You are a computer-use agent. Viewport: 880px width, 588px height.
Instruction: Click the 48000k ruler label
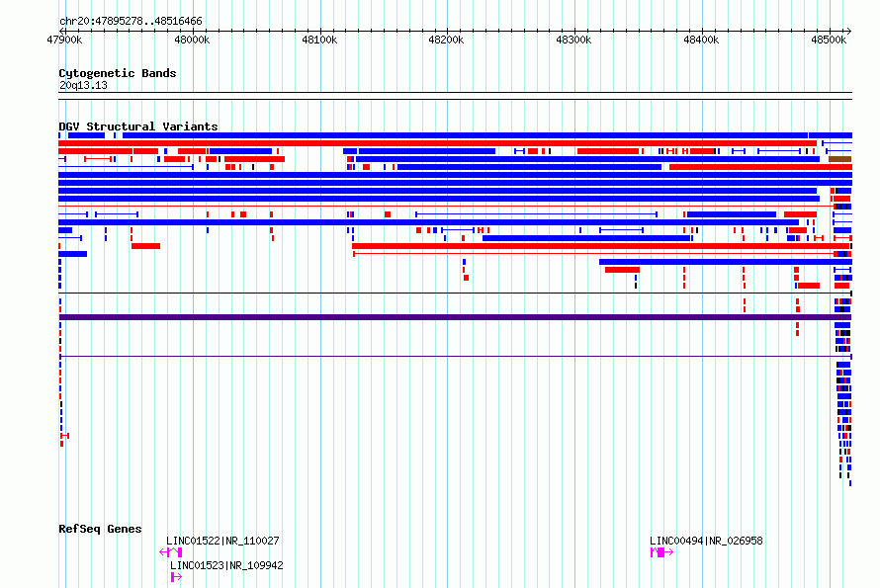pos(192,40)
